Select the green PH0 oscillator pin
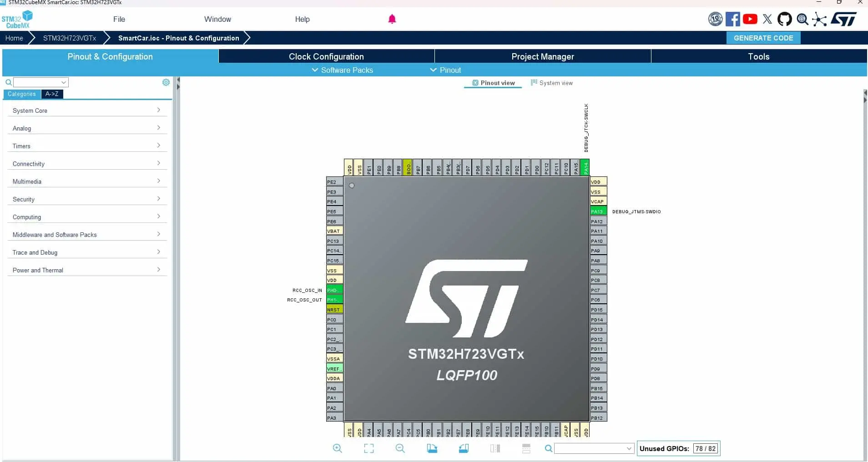 (335, 290)
